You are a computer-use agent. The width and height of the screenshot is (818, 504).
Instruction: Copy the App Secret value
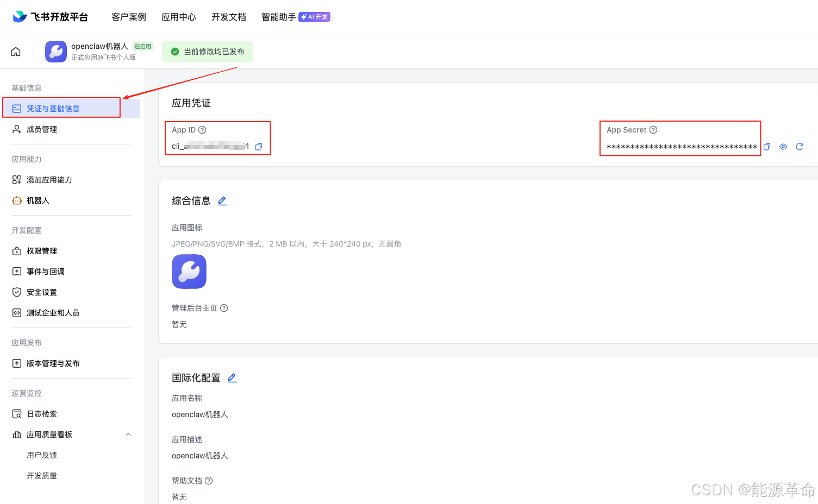pyautogui.click(x=767, y=147)
